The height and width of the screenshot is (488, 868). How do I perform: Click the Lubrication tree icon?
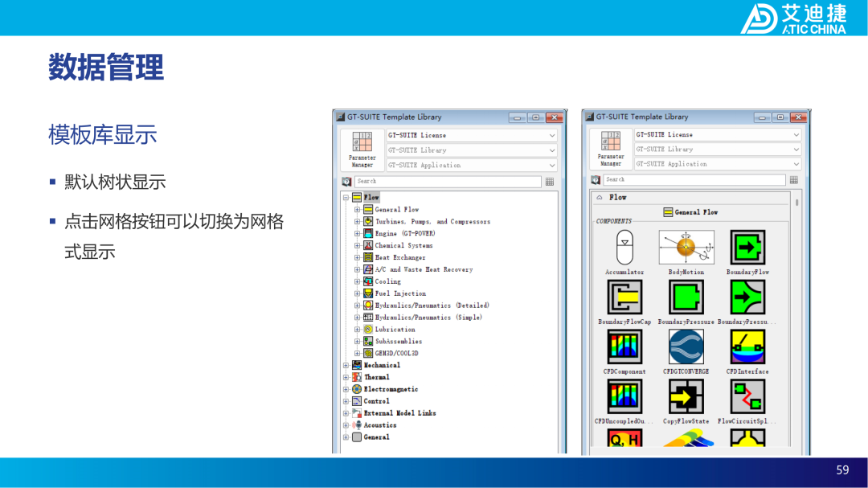click(x=368, y=329)
